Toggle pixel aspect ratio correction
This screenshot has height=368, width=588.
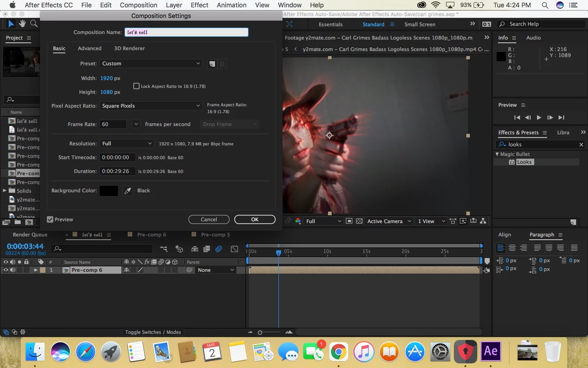coord(453,221)
